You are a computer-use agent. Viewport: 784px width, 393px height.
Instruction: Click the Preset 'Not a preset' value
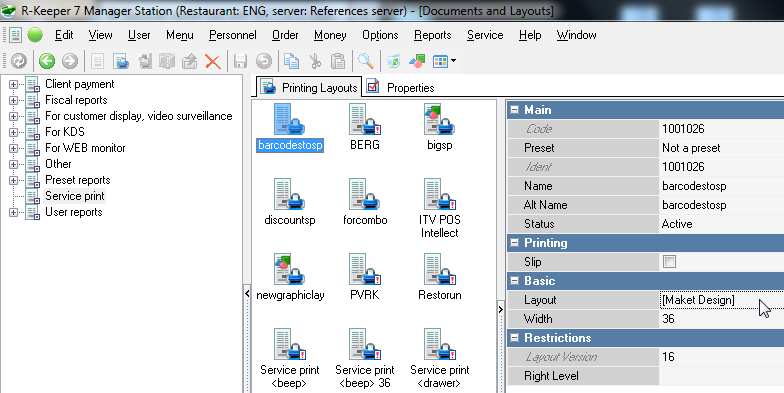coord(722,148)
